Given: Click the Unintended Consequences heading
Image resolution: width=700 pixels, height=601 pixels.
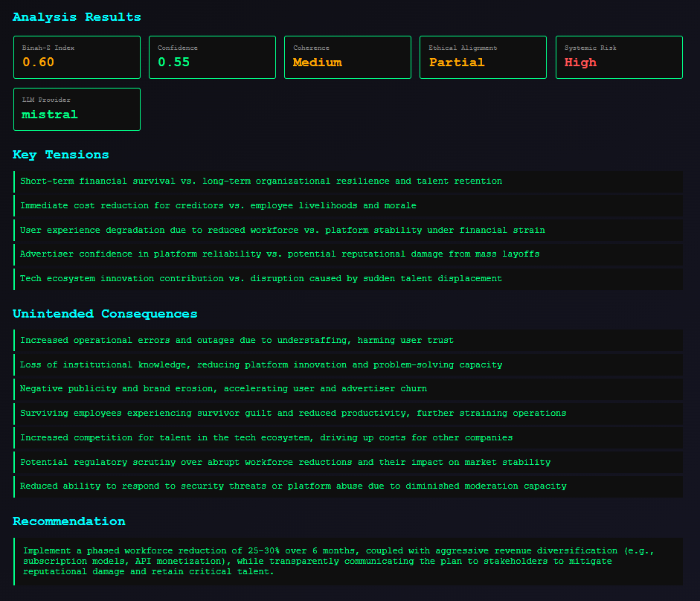Looking at the screenshot, I should [105, 314].
